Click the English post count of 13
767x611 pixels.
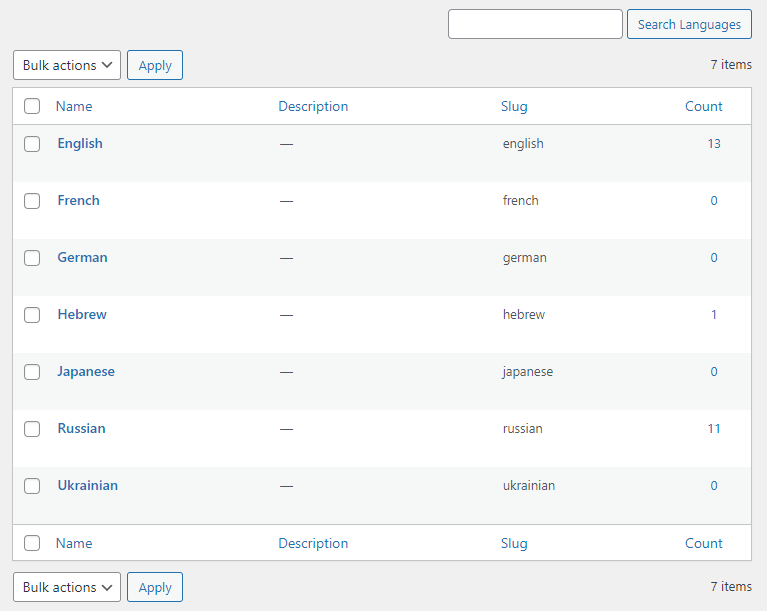coord(714,143)
